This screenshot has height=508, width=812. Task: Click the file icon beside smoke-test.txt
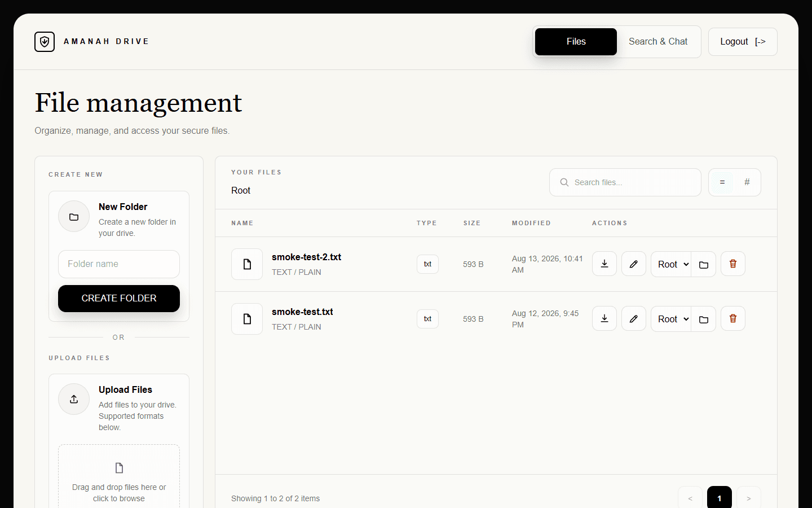click(x=247, y=319)
